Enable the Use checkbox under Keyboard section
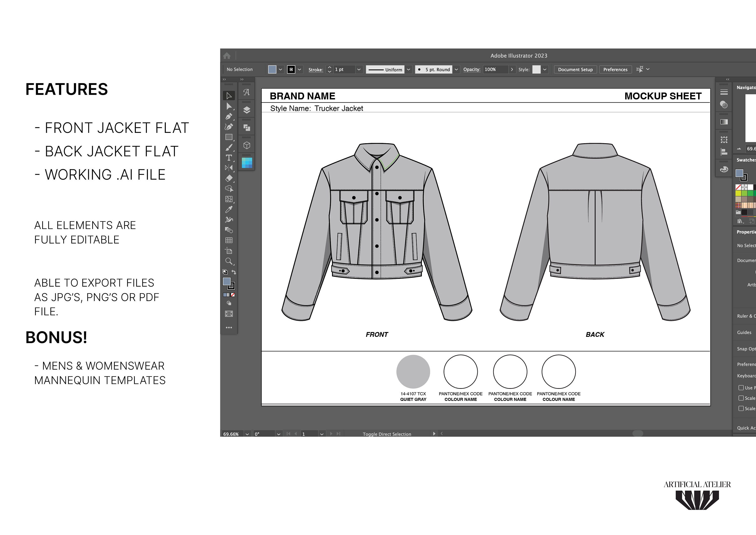This screenshot has width=756, height=535. [x=741, y=388]
